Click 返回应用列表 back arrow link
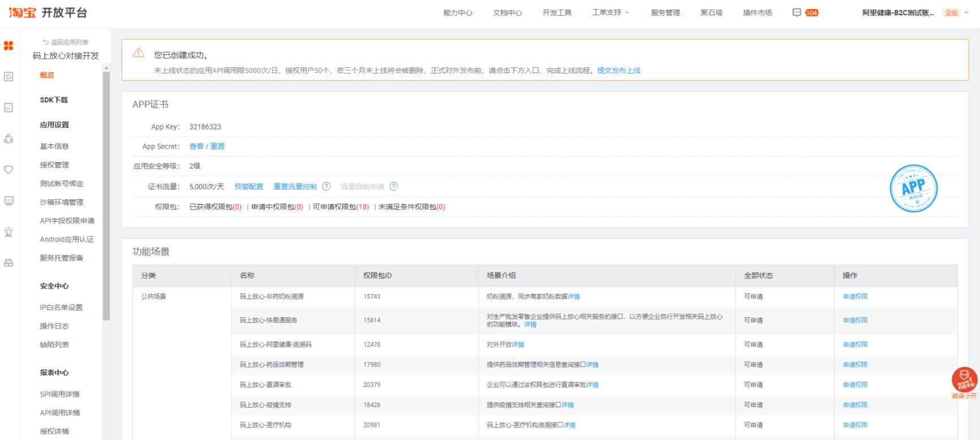Viewport: 980px width, 440px height. click(x=66, y=42)
